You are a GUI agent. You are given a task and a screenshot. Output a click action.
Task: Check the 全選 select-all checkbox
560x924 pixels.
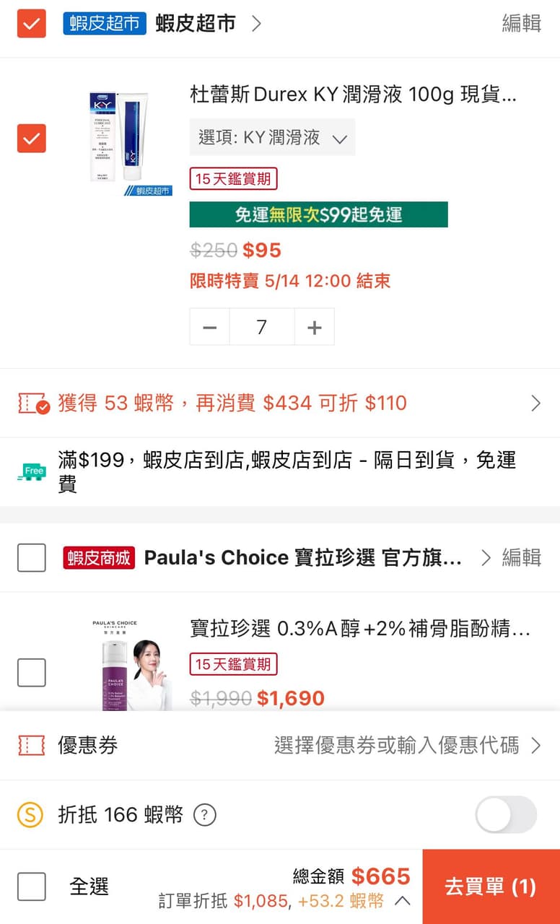pos(31,886)
